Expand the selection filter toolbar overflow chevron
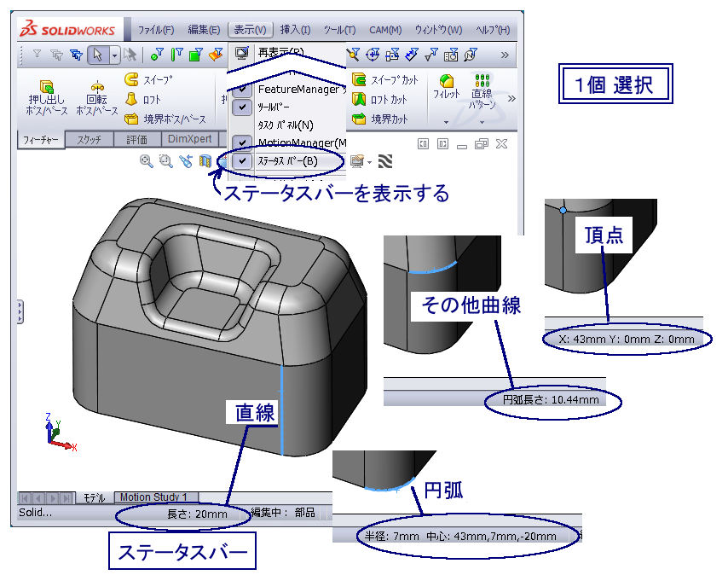The height and width of the screenshot is (575, 728). [x=506, y=55]
